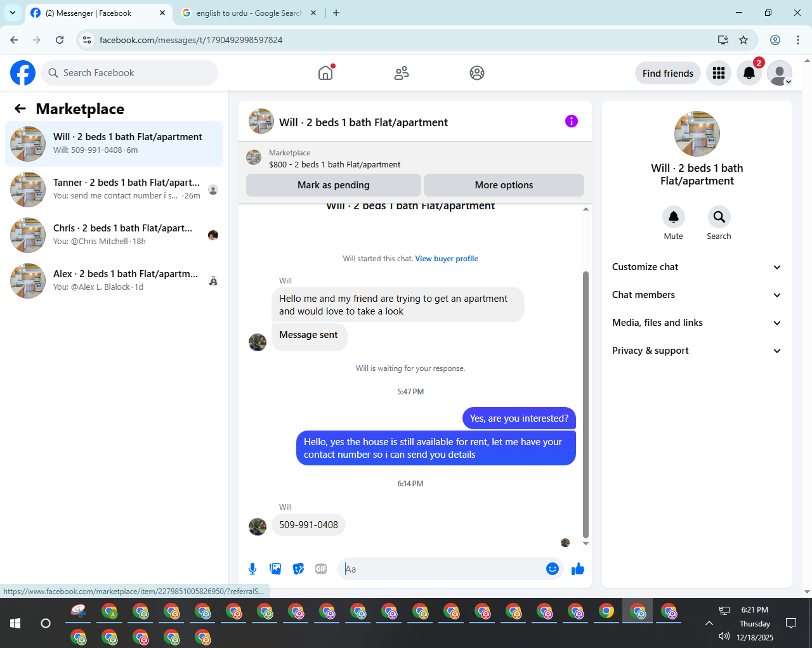Select Tanner's conversation in the chat list
812x648 pixels.
(114, 190)
